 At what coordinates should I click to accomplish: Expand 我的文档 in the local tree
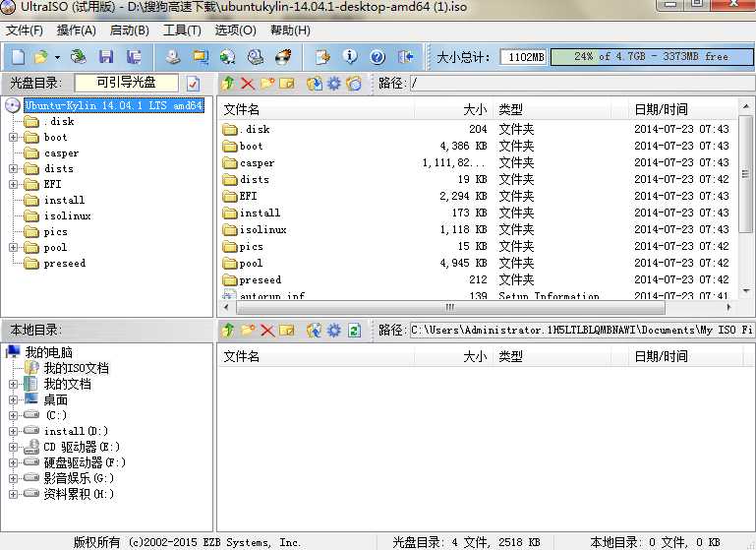pos(13,385)
